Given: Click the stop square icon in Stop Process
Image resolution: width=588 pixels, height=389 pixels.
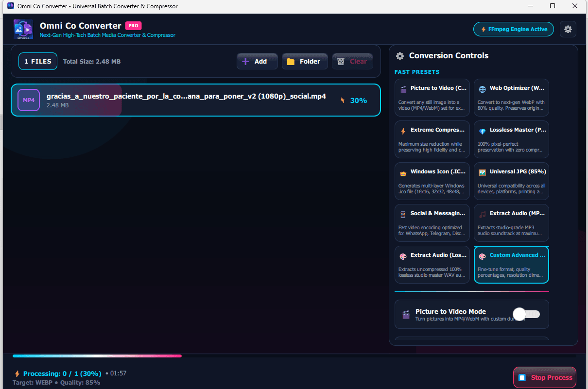Looking at the screenshot, I should coord(522,377).
